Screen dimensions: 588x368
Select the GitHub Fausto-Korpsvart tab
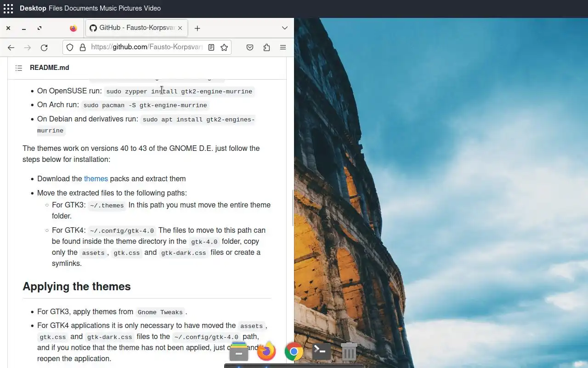pyautogui.click(x=136, y=28)
